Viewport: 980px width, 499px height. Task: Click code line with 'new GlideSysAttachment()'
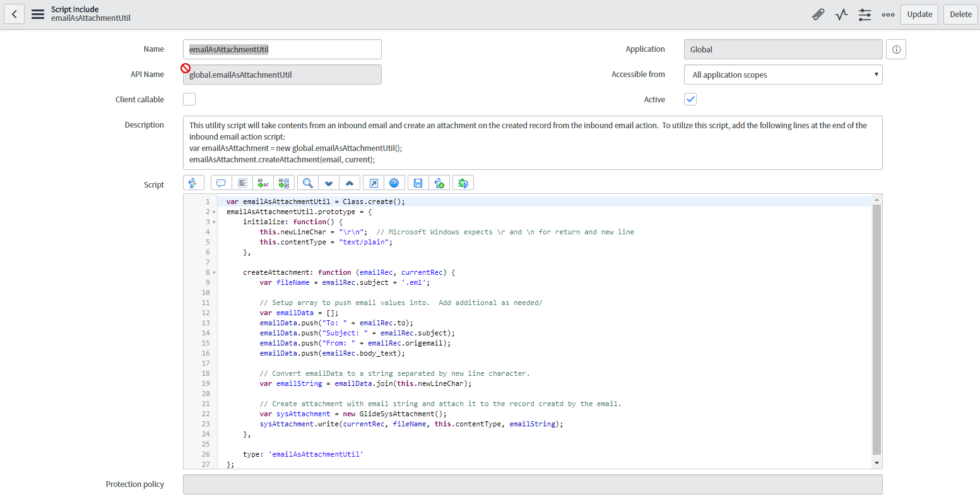point(353,414)
